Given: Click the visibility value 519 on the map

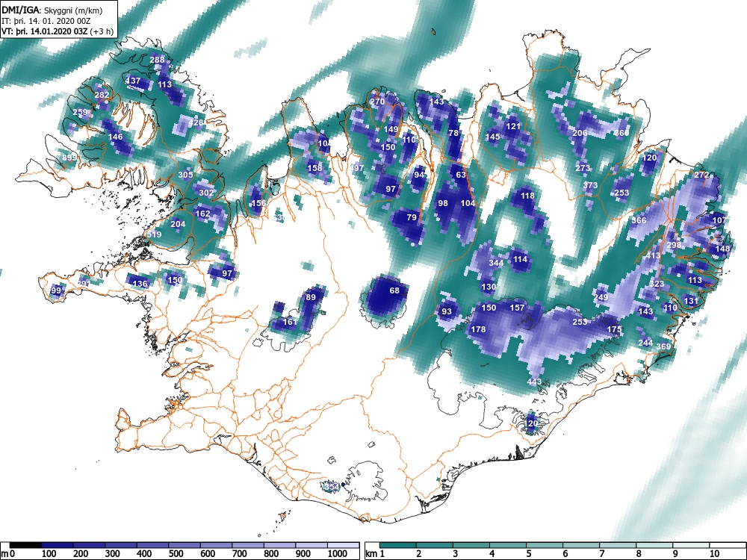Looking at the screenshot, I should (x=154, y=234).
